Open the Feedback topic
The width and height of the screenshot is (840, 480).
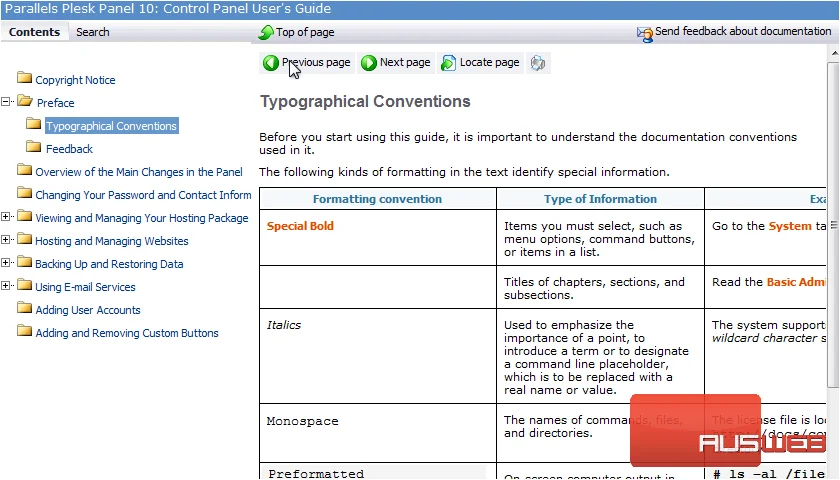[x=69, y=149]
